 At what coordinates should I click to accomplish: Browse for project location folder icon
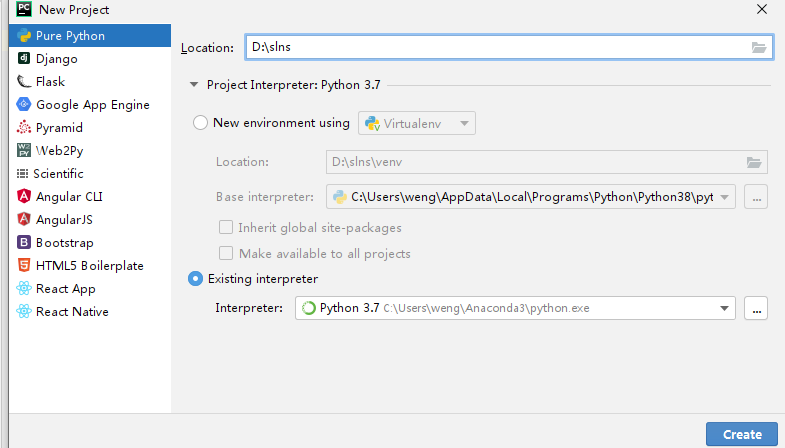point(759,48)
